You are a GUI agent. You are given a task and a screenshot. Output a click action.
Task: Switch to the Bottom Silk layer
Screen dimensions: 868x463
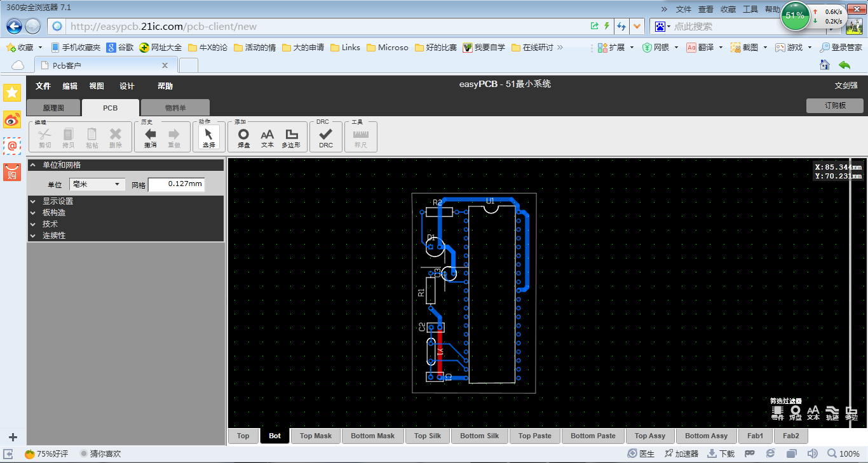(x=480, y=436)
